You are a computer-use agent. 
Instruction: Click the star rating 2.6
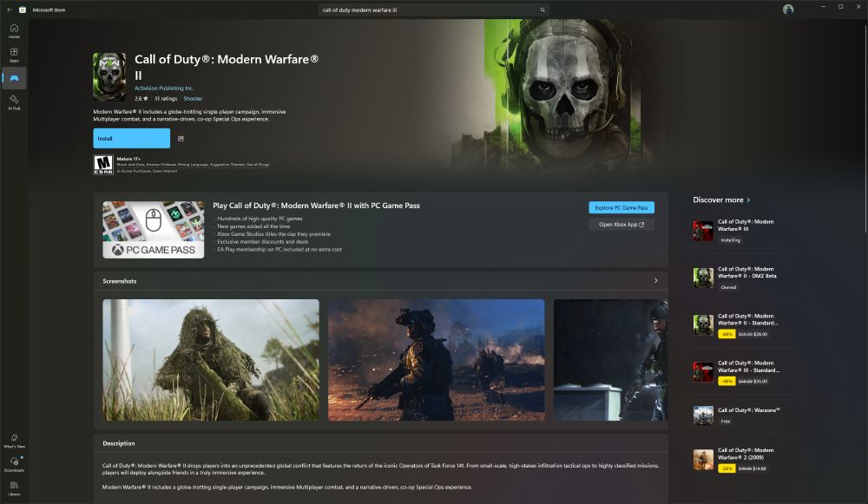coord(141,99)
